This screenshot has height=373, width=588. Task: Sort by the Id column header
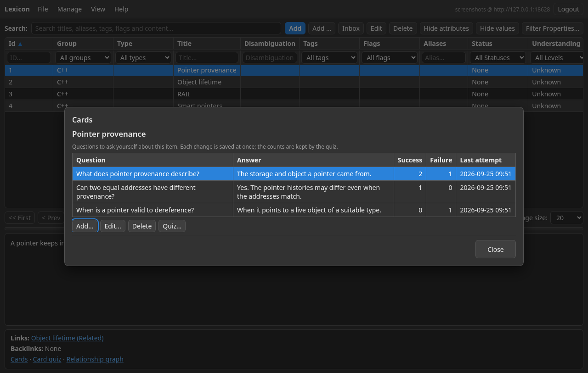[29, 44]
